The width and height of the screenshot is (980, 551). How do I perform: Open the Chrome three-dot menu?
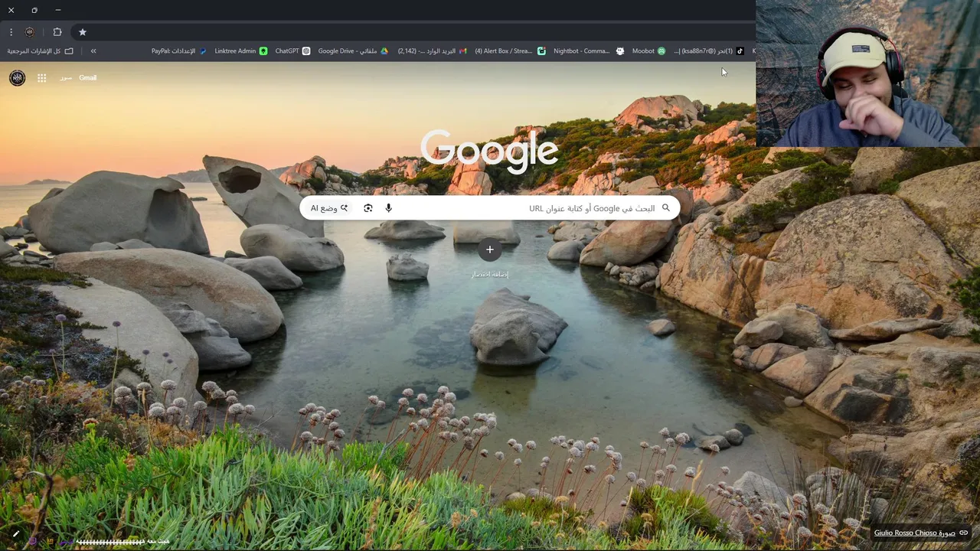[x=11, y=32]
